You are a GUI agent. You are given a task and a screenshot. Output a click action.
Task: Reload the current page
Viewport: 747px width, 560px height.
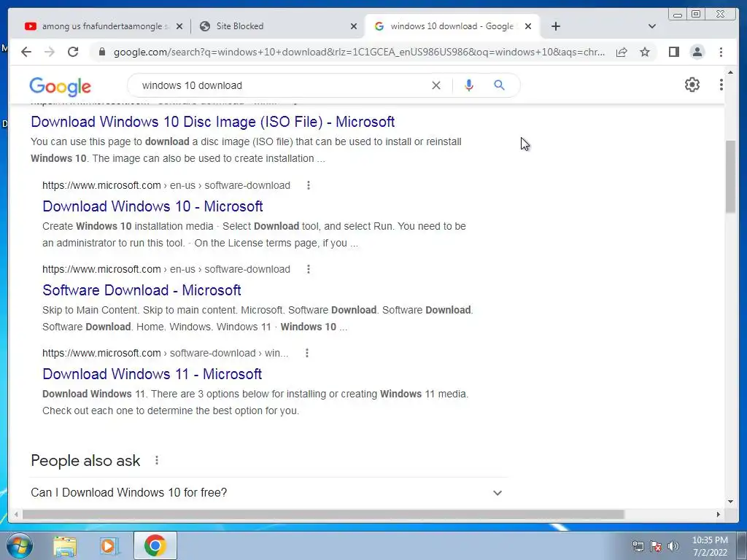(x=73, y=52)
